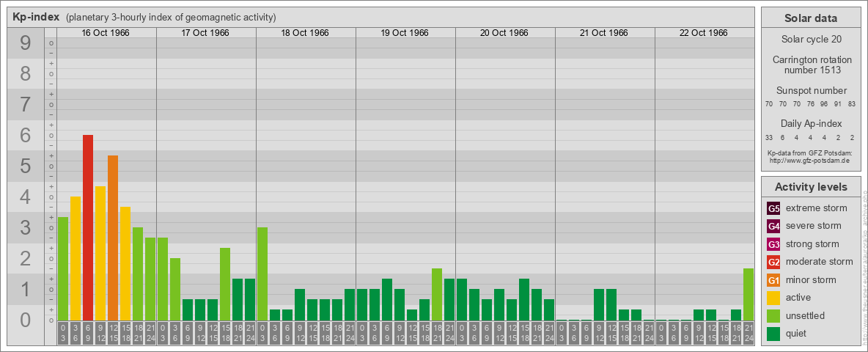Click the '22 Oct 1966' date header

click(704, 33)
